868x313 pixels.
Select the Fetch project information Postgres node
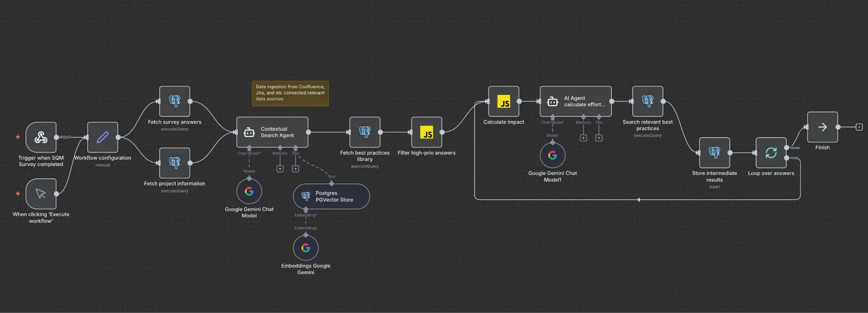coord(175,163)
